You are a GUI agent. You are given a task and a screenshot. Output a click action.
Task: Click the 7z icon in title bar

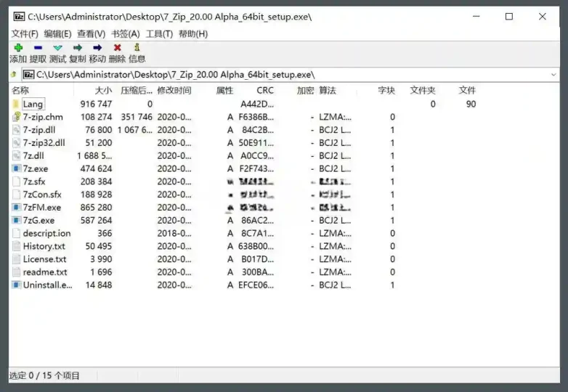(19, 17)
